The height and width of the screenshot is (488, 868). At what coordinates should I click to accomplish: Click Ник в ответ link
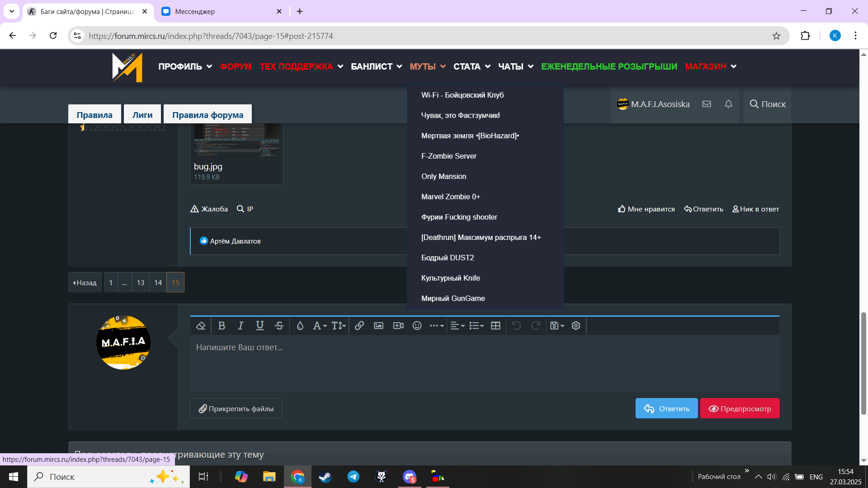tap(755, 209)
